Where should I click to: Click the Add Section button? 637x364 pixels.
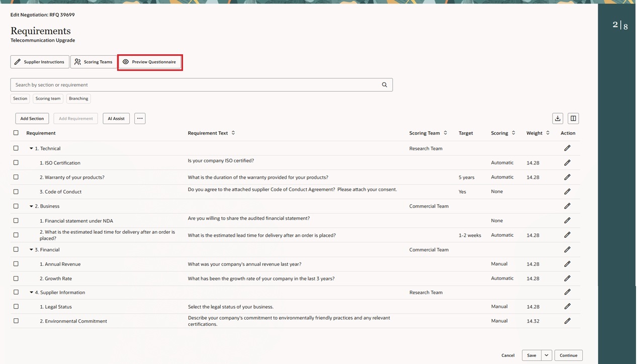32,118
